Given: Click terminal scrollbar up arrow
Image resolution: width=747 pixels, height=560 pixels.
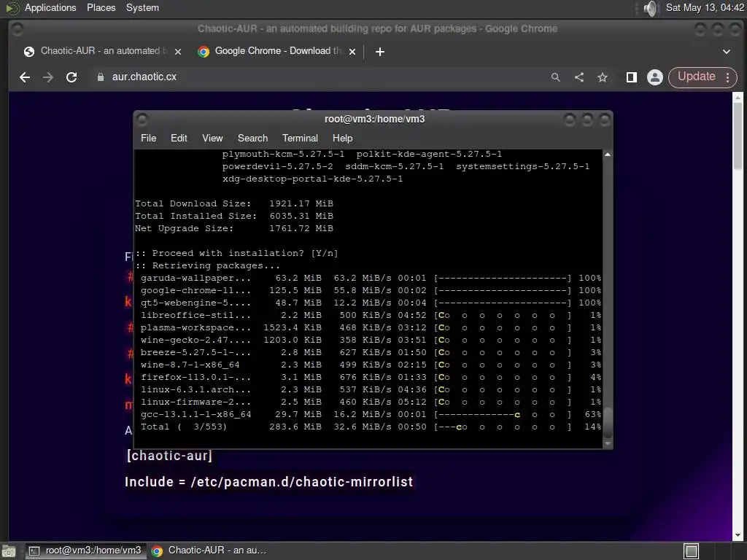Looking at the screenshot, I should (x=608, y=155).
